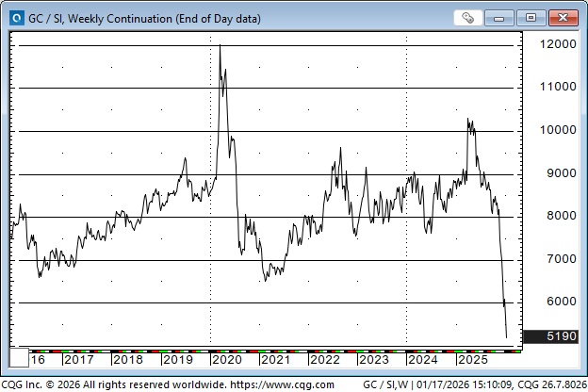This screenshot has height=392, width=588.
Task: Select the 2020 label on time axis
Action: (226, 360)
